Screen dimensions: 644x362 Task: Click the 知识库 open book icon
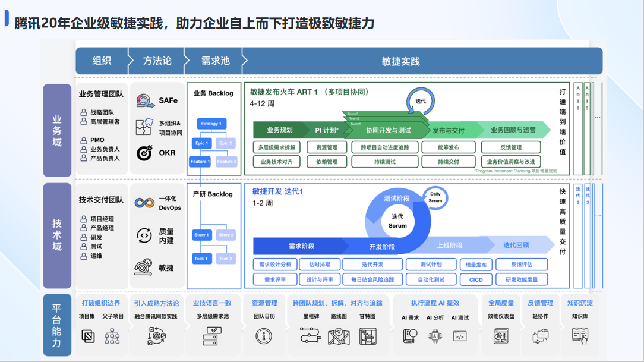tap(580, 336)
